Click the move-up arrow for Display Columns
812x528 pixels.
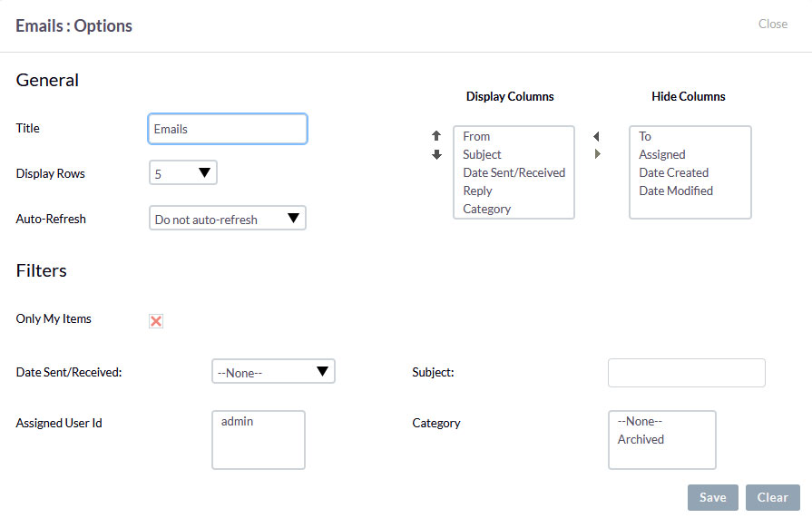pos(437,136)
